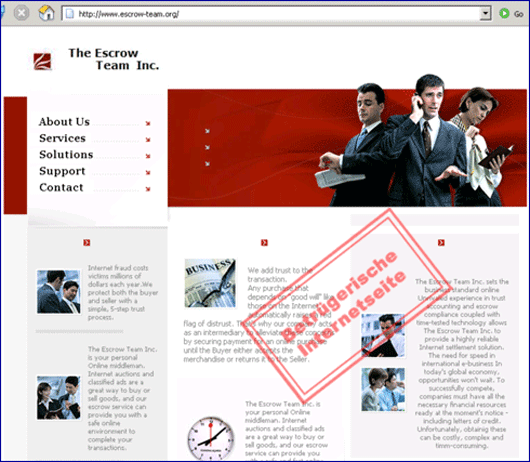Viewport: 530px width, 462px height.
Task: Click red arrow icon above right column
Action: tap(441, 243)
